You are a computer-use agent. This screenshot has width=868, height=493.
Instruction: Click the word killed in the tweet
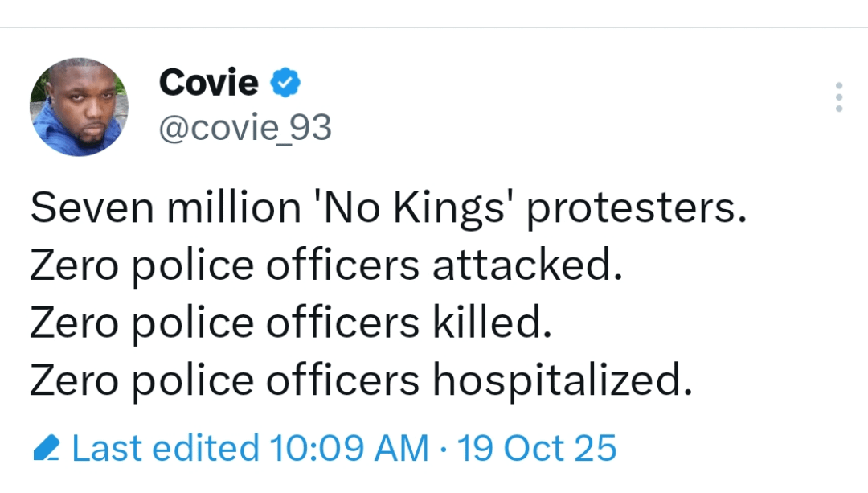pos(493,323)
